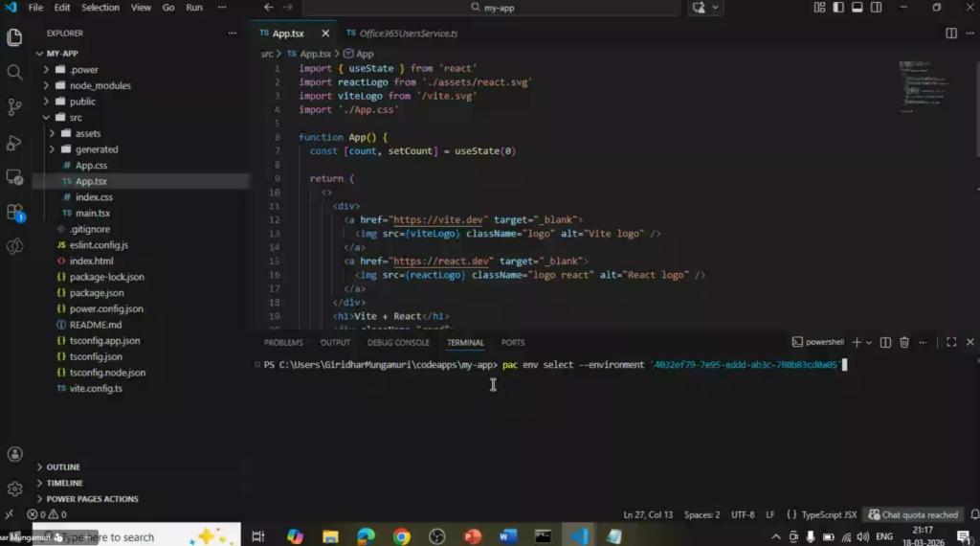This screenshot has height=546, width=980.
Task: Collapse the src folder
Action: [x=76, y=117]
